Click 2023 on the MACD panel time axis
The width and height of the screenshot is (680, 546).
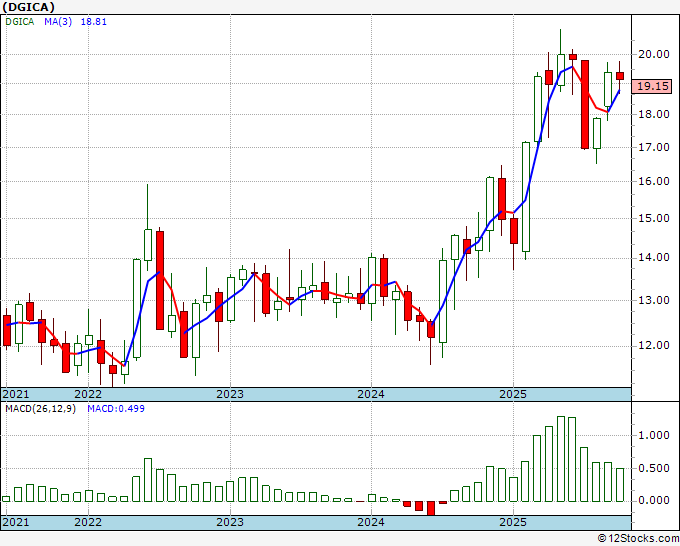tap(230, 522)
